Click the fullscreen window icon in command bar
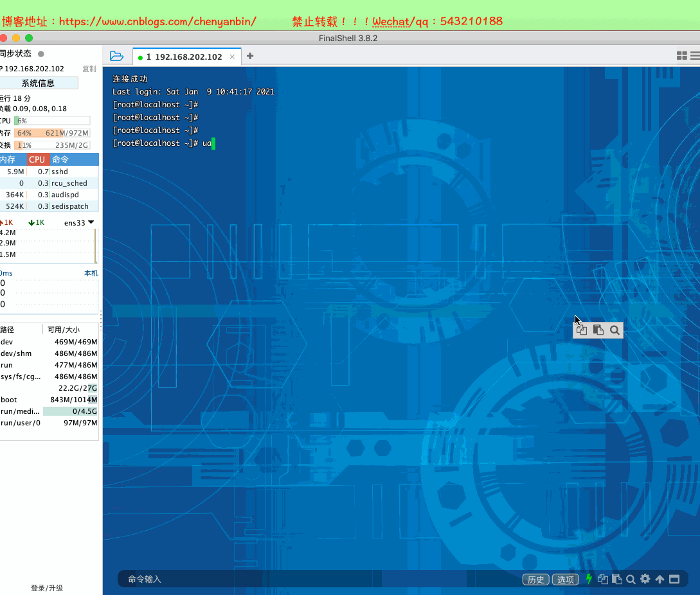The image size is (700, 595). tap(674, 579)
